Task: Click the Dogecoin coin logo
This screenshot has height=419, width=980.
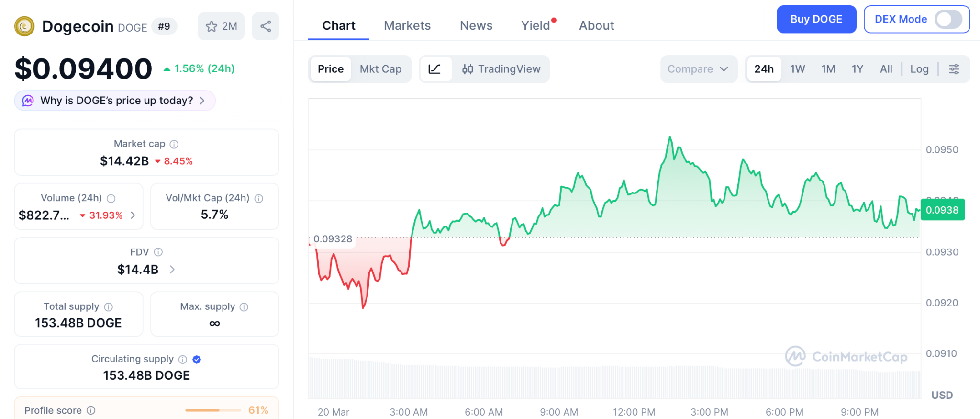Action: [24, 26]
